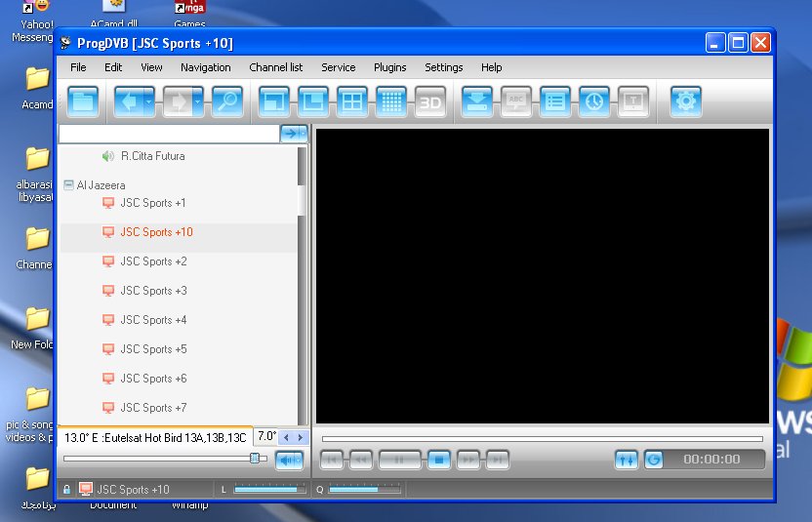The image size is (812, 522).
Task: Click the skip to end playback button
Action: [x=497, y=460]
